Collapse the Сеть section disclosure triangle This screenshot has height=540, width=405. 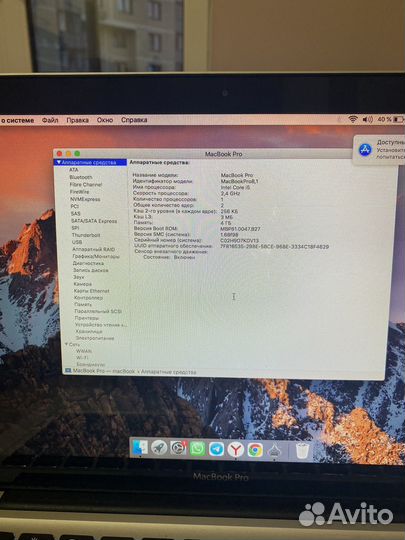pyautogui.click(x=67, y=344)
